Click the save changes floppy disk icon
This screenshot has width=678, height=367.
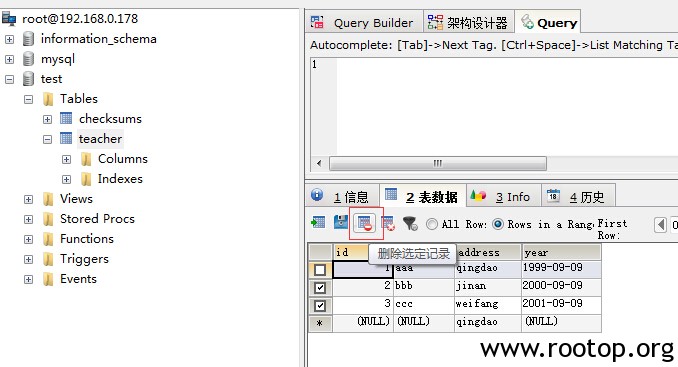341,222
